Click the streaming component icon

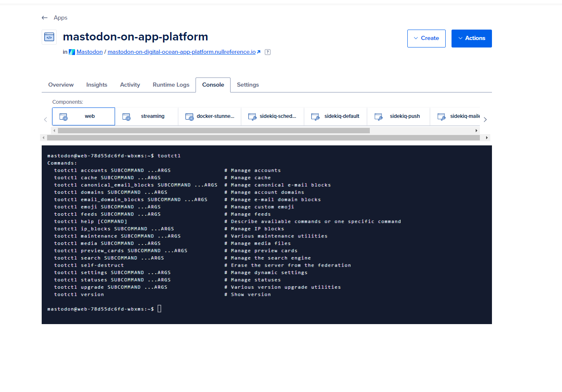126,117
